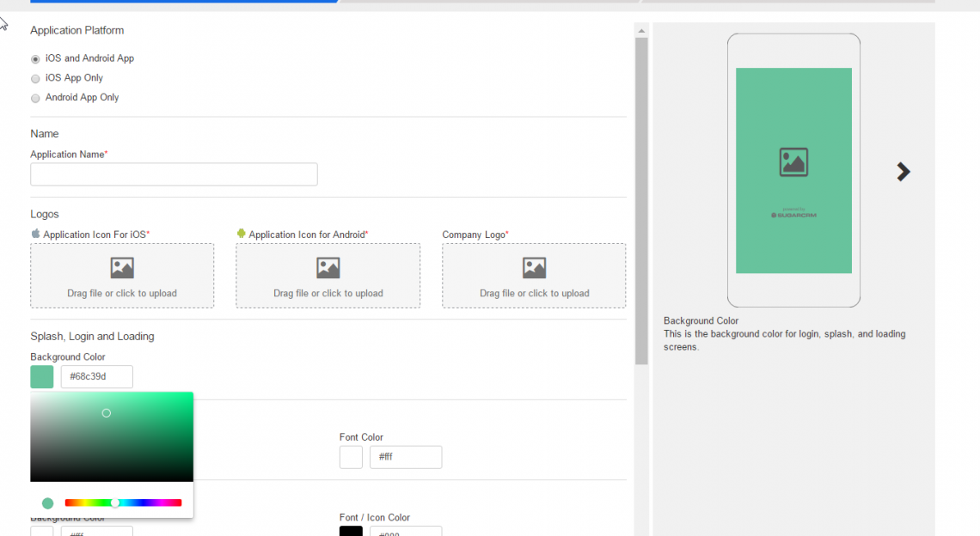
Task: Click image icon in Android application icon upload
Action: coord(328,268)
